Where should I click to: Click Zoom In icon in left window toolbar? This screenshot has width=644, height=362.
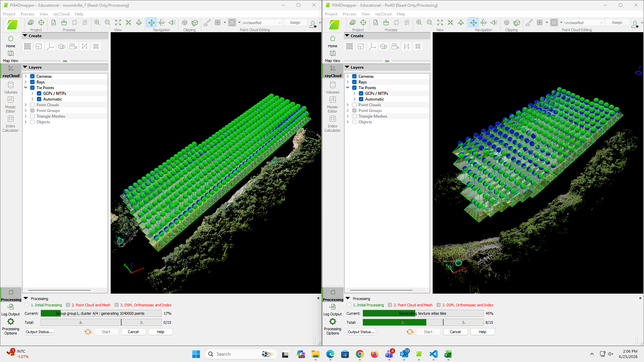point(97,22)
